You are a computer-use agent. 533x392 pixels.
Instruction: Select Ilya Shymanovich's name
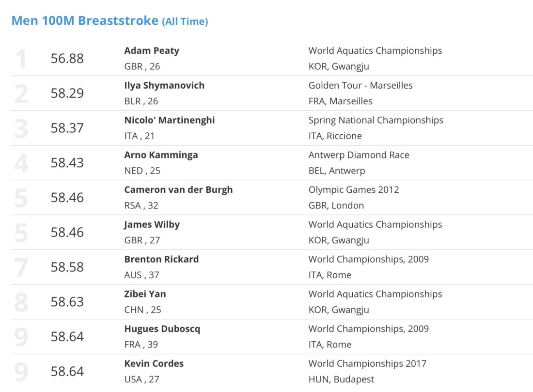point(164,86)
